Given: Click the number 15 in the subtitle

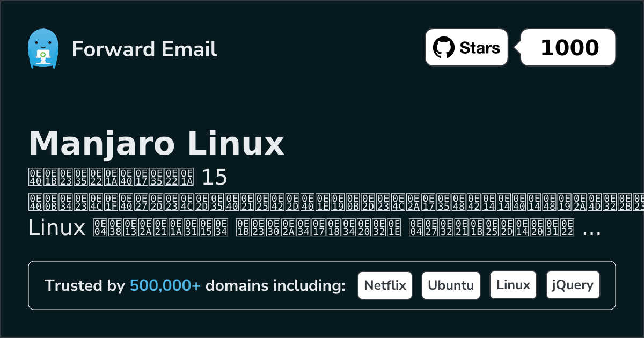Looking at the screenshot, I should 213,177.
